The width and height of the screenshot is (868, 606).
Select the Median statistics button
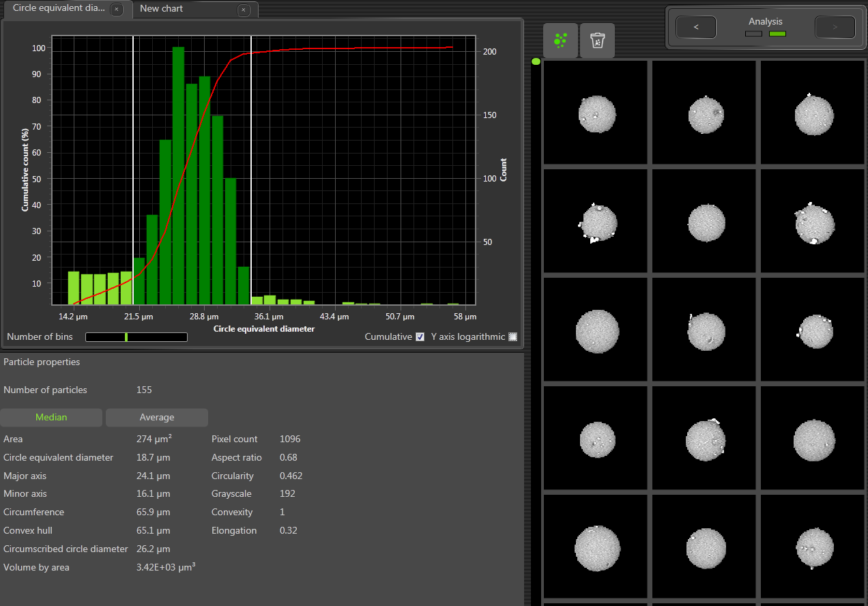pos(51,417)
